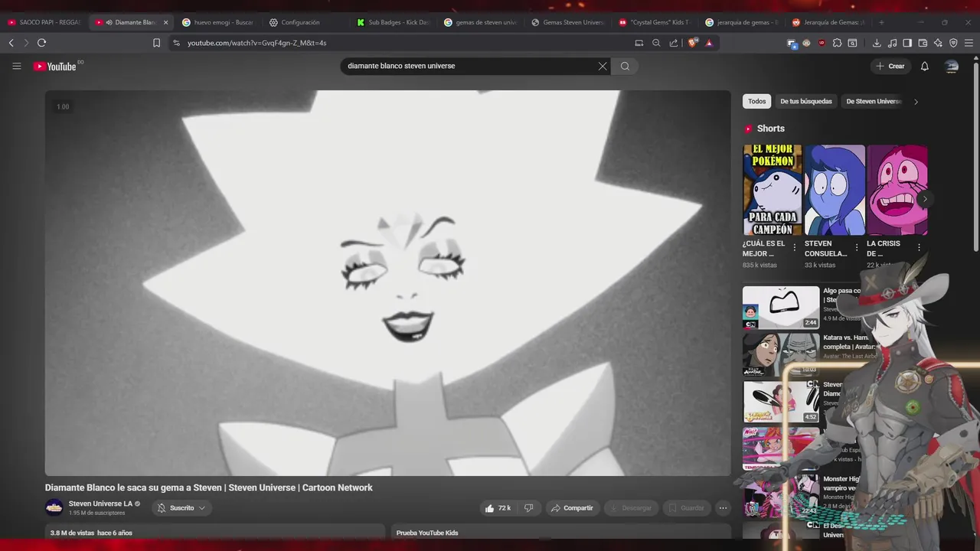The image size is (980, 551).
Task: Open STEVEN CONSUELA short thumbnail
Action: pos(835,190)
